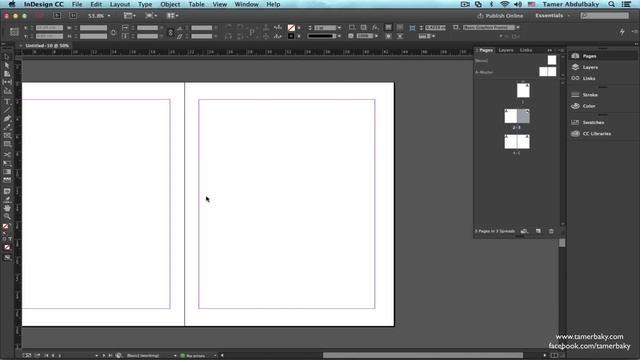Image resolution: width=640 pixels, height=360 pixels.
Task: Create a new page with panel button
Action: click(538, 231)
